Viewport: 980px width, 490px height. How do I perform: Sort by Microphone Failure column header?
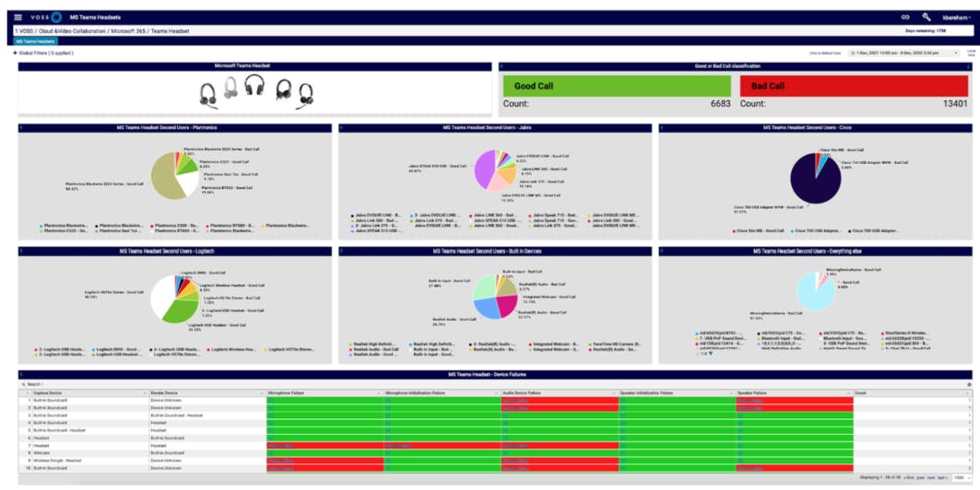[288, 393]
